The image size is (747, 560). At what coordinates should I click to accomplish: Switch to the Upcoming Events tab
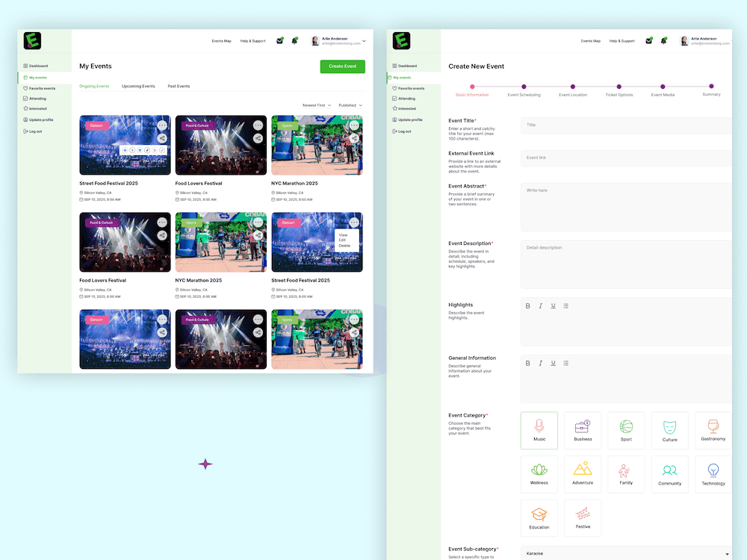(x=138, y=86)
